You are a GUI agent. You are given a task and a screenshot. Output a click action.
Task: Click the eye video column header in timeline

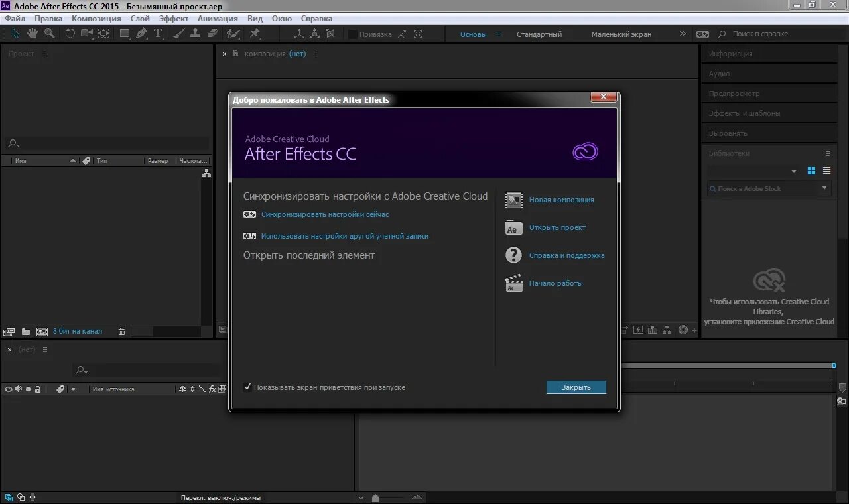click(x=8, y=389)
